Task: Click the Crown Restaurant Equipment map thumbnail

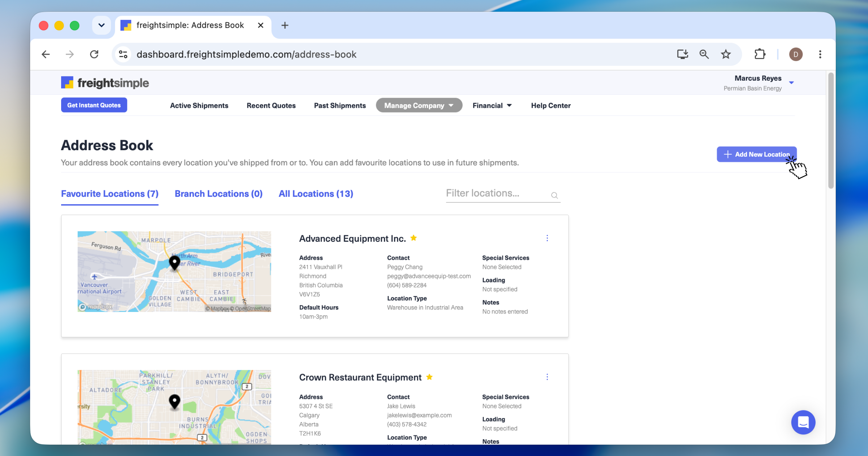Action: tap(174, 407)
